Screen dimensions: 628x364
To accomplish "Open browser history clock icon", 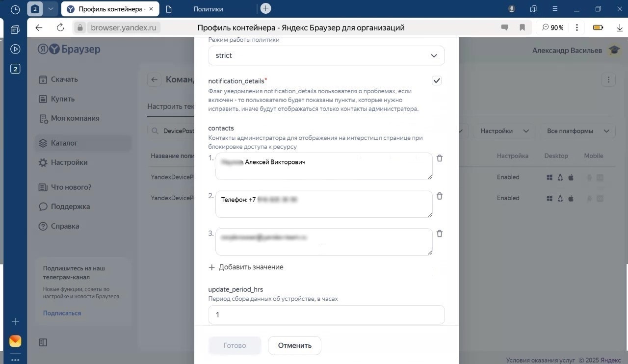I will point(15,9).
